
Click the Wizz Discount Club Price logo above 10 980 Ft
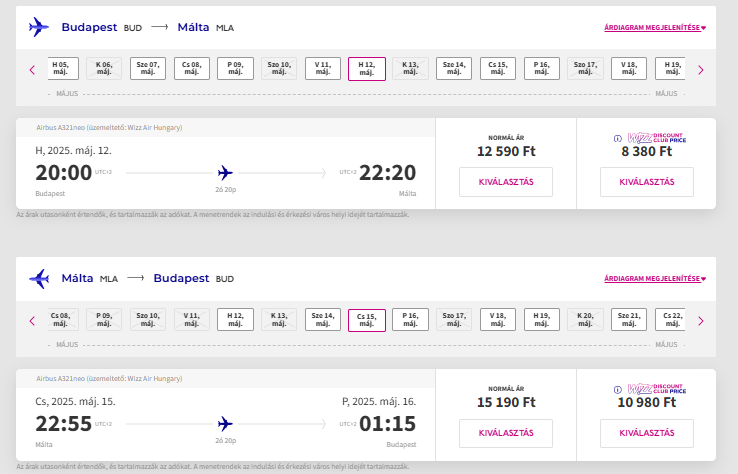[657, 389]
